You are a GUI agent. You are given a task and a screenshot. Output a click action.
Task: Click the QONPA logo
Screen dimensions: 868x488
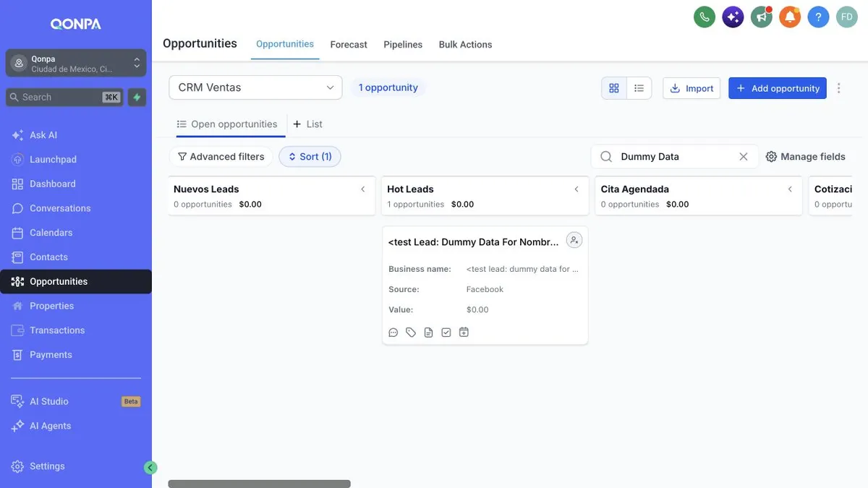(x=76, y=24)
